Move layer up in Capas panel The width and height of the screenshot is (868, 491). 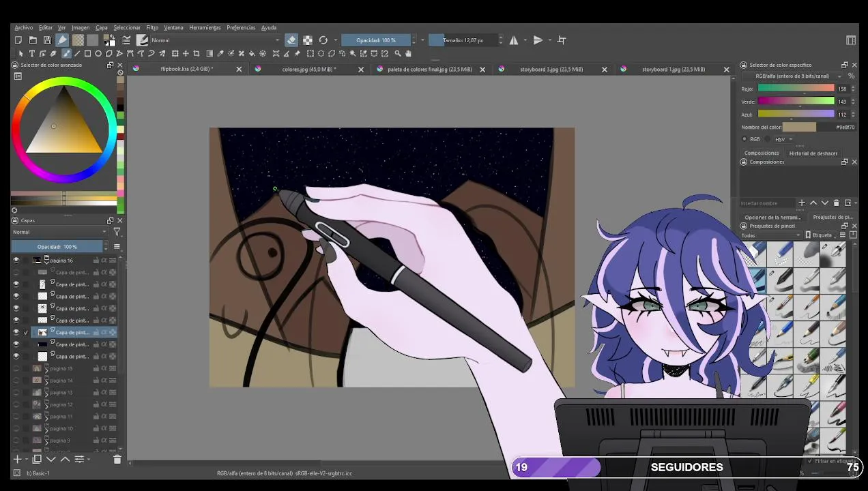(65, 460)
